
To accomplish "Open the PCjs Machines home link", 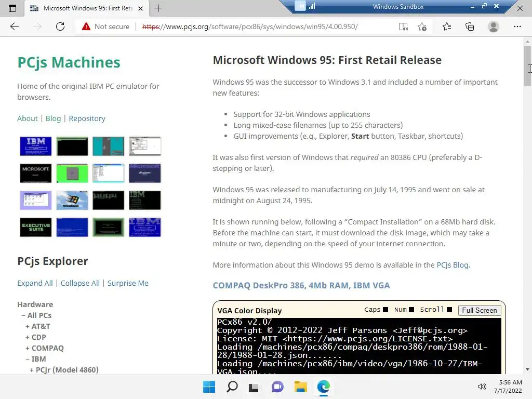I will coord(69,62).
